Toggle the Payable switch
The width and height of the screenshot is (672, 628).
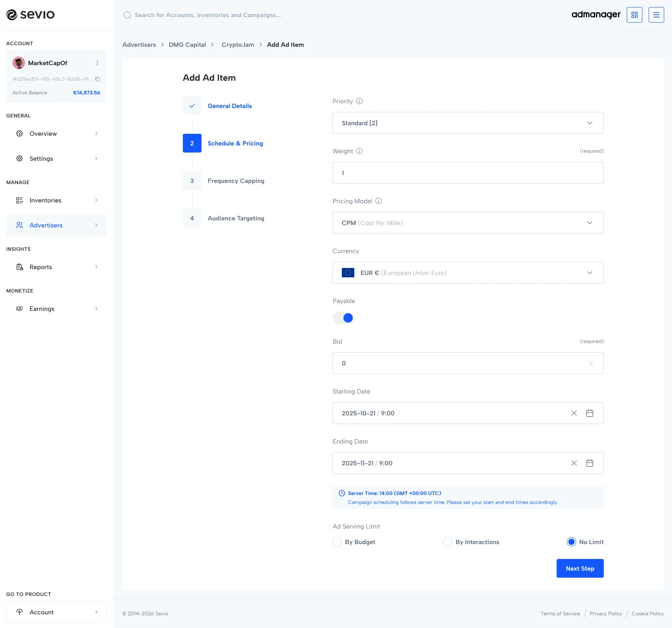[x=343, y=318]
